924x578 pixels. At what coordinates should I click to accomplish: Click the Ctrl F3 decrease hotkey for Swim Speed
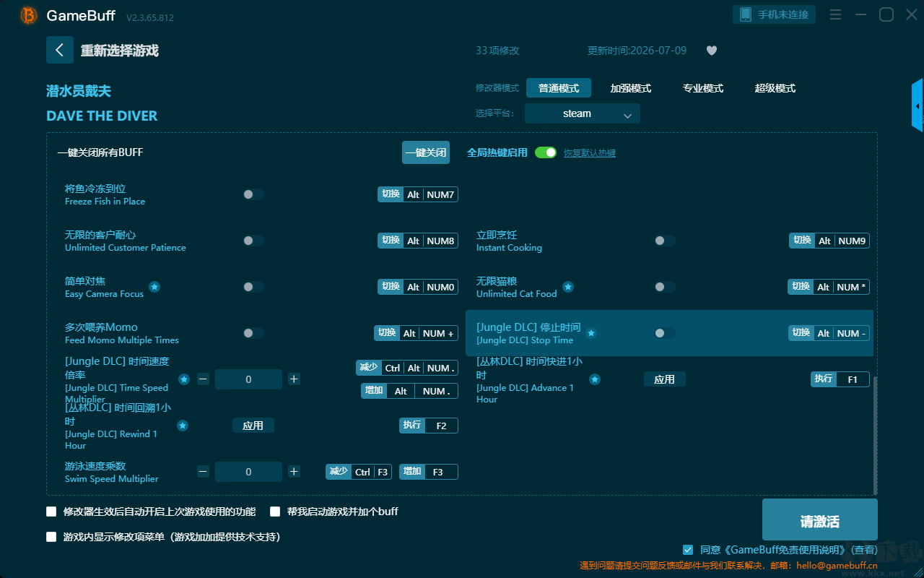click(359, 472)
